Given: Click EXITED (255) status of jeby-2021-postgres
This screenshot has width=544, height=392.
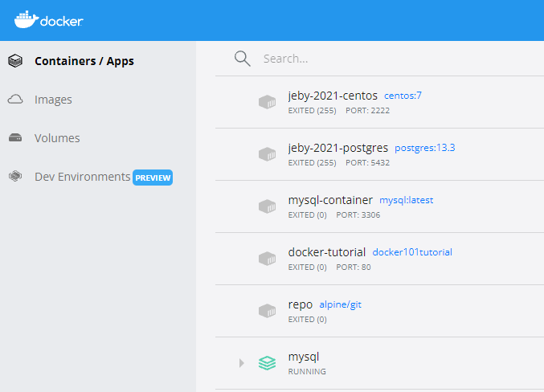Looking at the screenshot, I should tap(313, 163).
